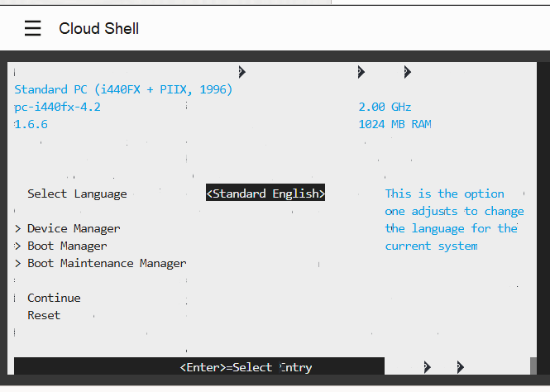
Task: Open the Standard English language selector
Action: 265,194
